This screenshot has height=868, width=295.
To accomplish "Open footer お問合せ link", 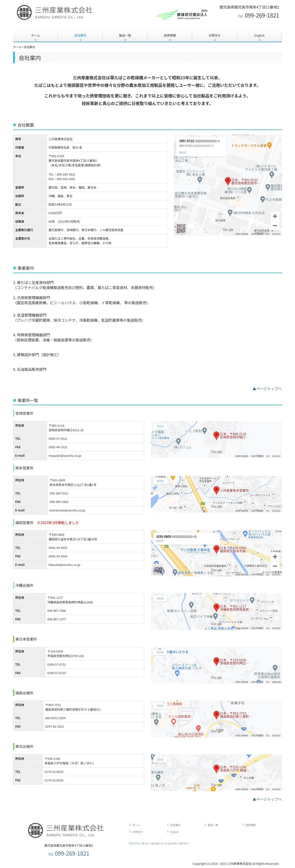I will [x=137, y=832].
